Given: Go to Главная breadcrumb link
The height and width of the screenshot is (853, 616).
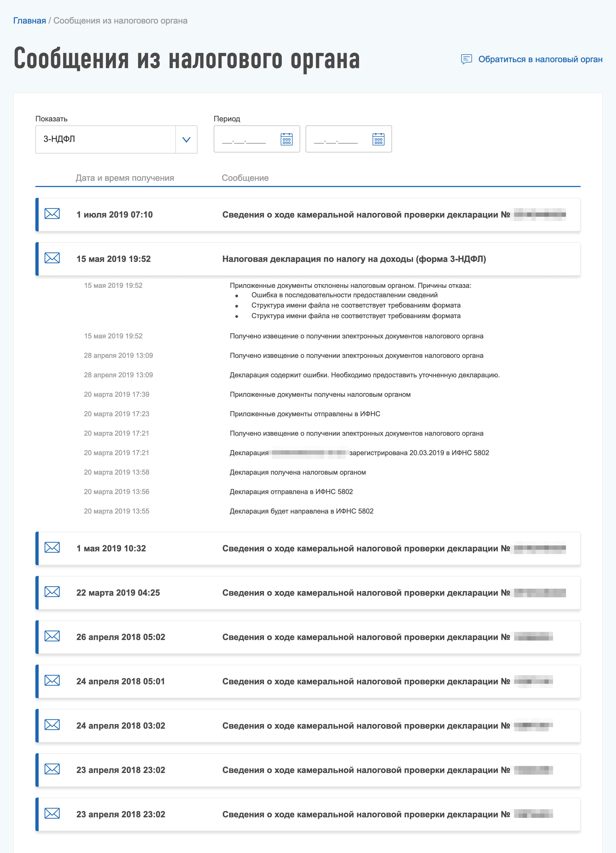Looking at the screenshot, I should pos(29,21).
